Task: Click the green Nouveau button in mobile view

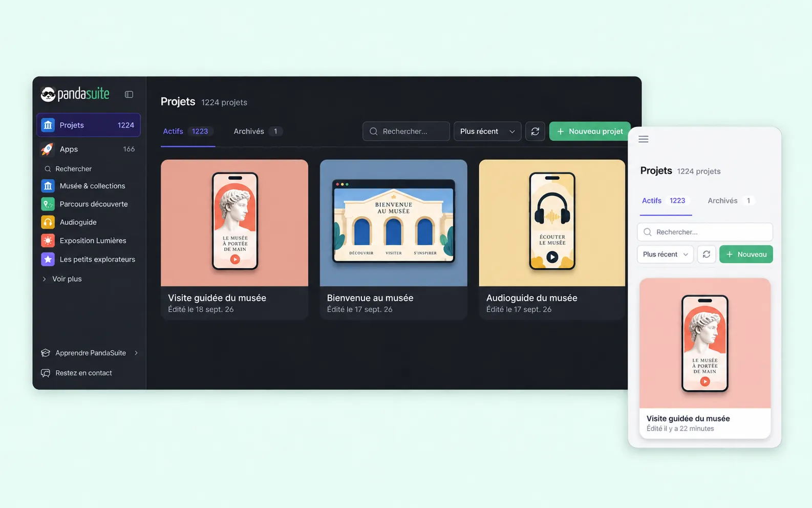Action: pos(746,255)
